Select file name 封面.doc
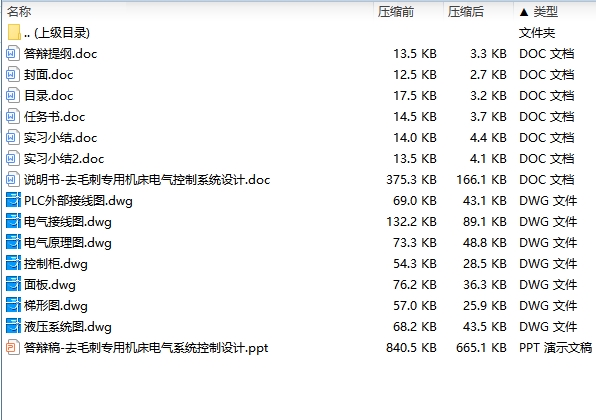596x420 pixels. pyautogui.click(x=48, y=74)
